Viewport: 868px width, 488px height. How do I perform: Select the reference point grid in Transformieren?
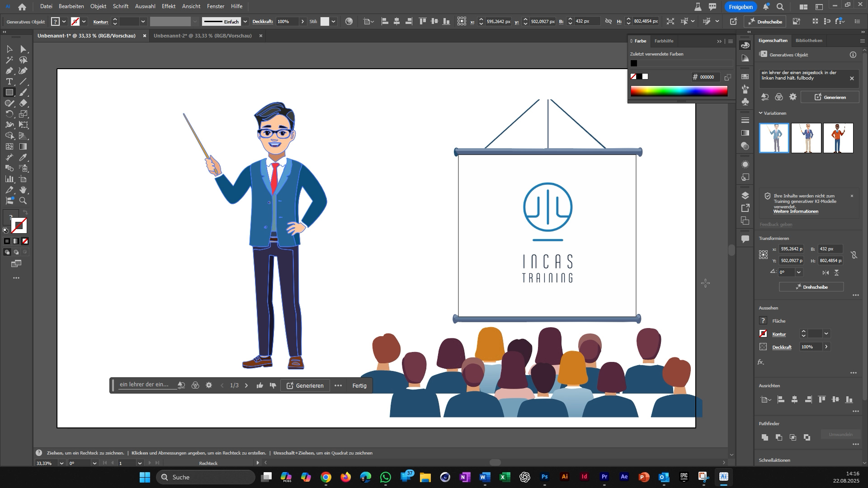click(764, 255)
